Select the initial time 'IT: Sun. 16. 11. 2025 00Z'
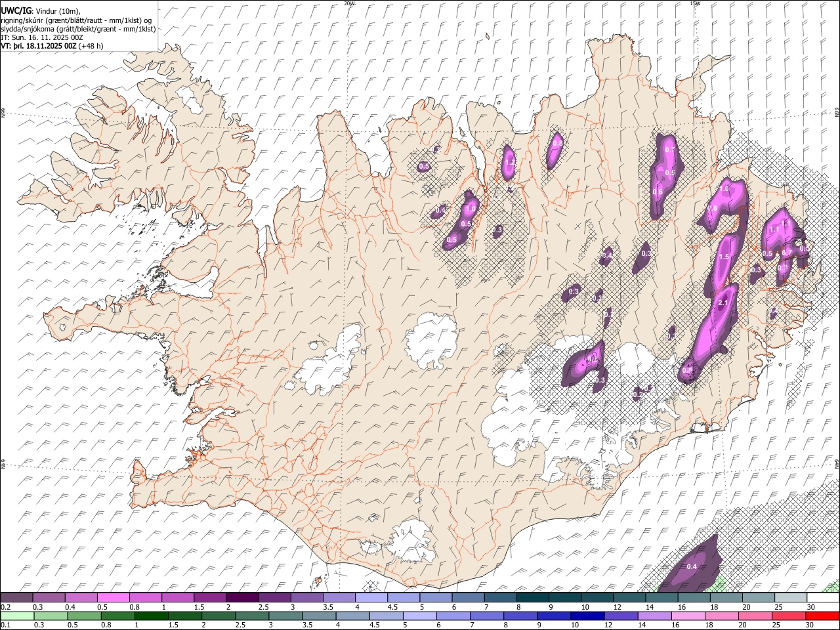Viewport: 840px width, 630px height. tap(42, 37)
